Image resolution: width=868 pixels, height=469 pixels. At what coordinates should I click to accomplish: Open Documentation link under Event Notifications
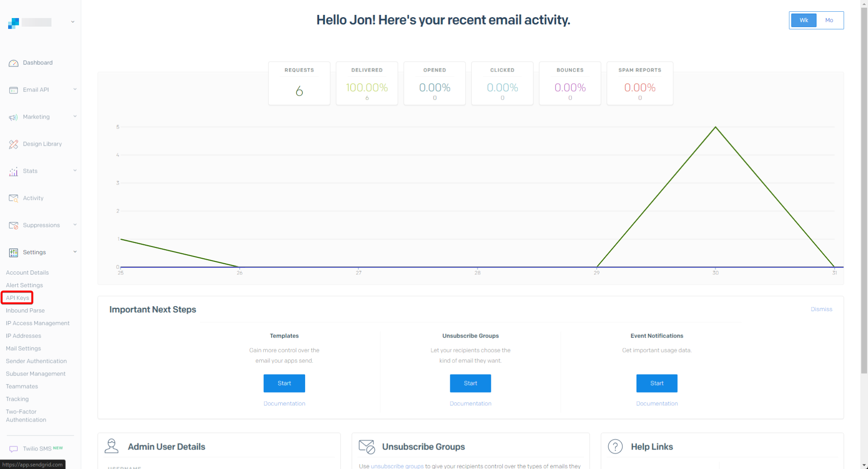[x=656, y=403]
